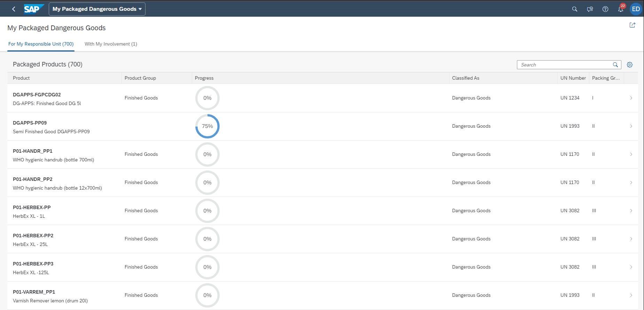The width and height of the screenshot is (644, 310).
Task: Click description Semi Finished Good DGAPPS-PP09
Action: click(x=51, y=132)
